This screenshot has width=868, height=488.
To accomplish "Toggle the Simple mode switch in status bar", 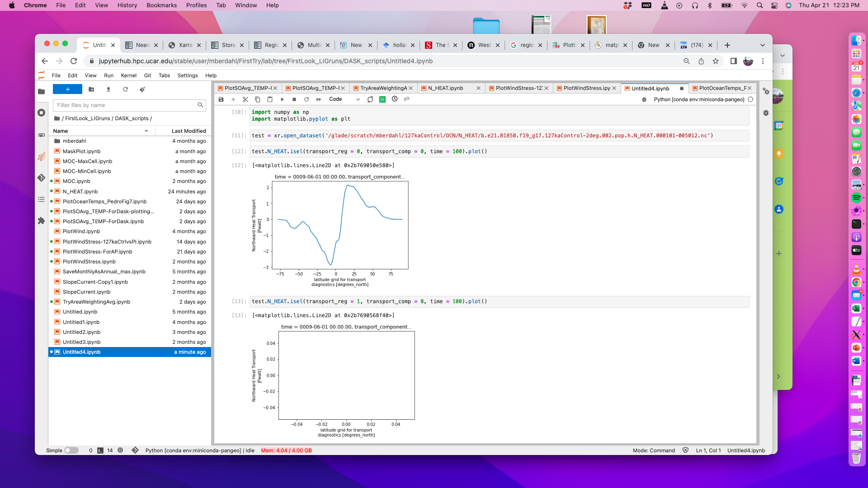I will click(71, 450).
